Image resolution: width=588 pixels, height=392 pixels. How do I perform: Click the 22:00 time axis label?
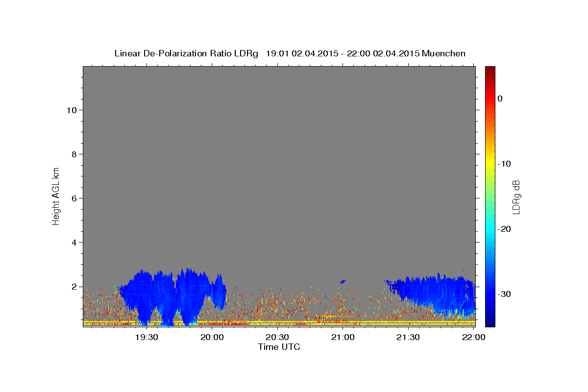pyautogui.click(x=474, y=337)
